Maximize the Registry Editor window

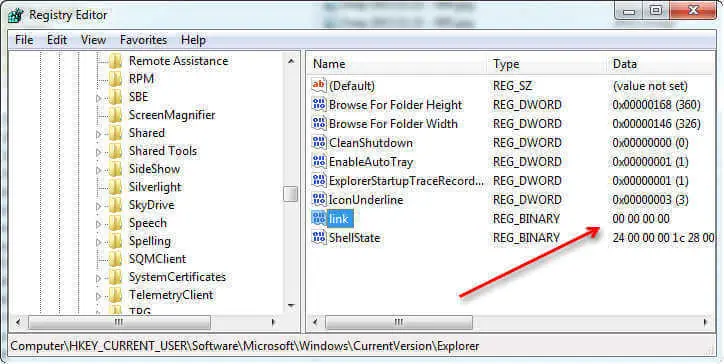[656, 11]
